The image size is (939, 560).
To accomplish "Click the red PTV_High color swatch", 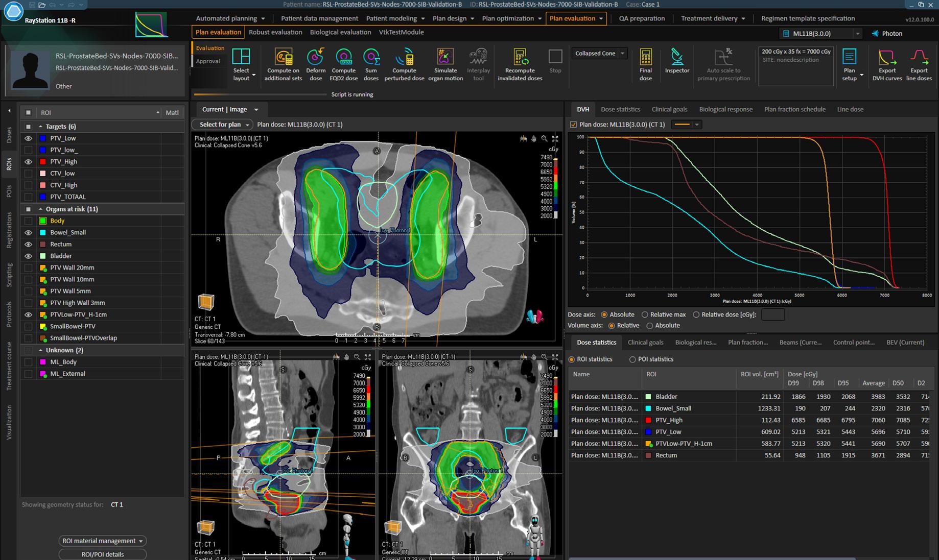I will 43,162.
